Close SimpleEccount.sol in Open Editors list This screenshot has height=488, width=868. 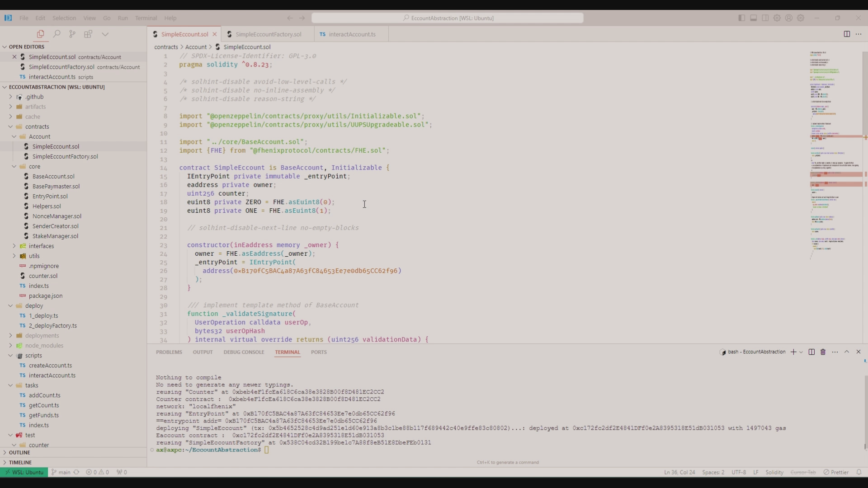click(14, 57)
